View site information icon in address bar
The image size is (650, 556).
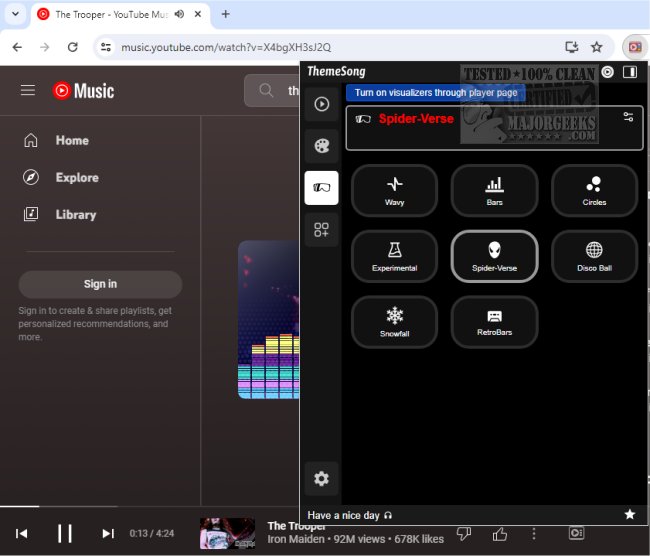(x=106, y=47)
